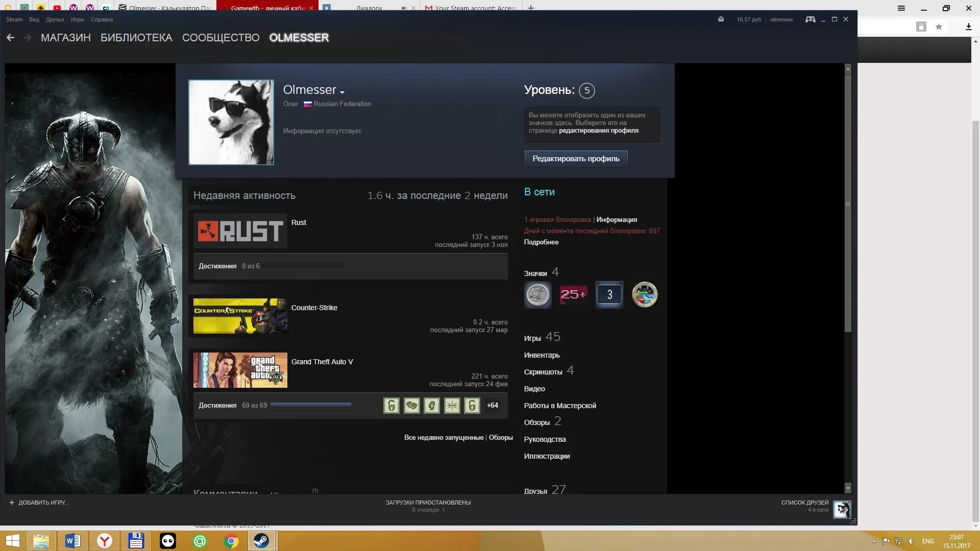
Task: Click Редактировать профиль button
Action: click(576, 158)
